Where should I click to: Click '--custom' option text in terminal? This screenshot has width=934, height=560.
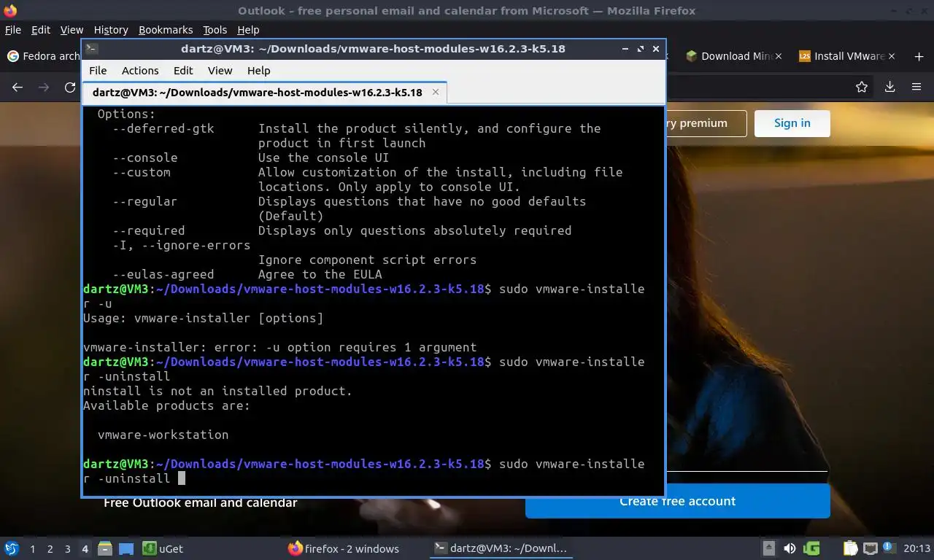coord(141,172)
